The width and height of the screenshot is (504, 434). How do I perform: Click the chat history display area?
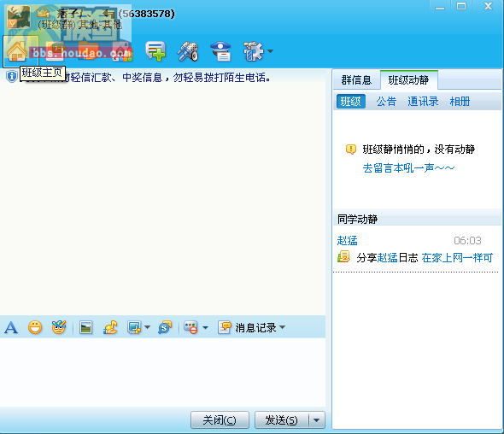162,199
